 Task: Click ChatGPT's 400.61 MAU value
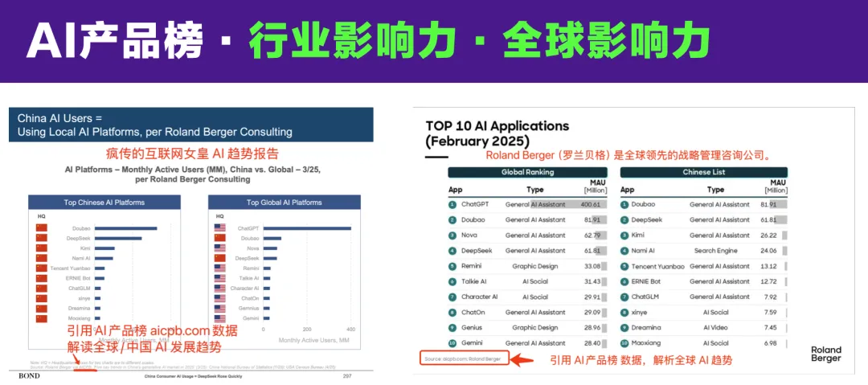click(x=591, y=204)
